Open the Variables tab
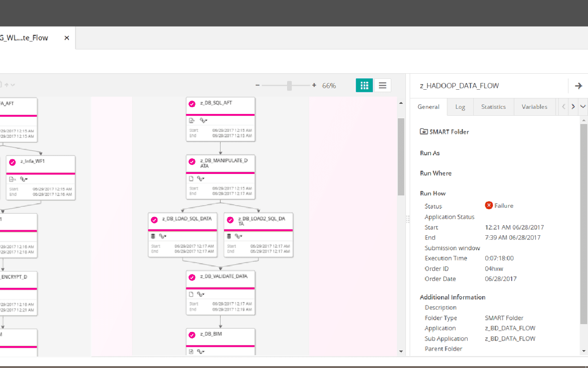The width and height of the screenshot is (588, 368). (x=535, y=107)
